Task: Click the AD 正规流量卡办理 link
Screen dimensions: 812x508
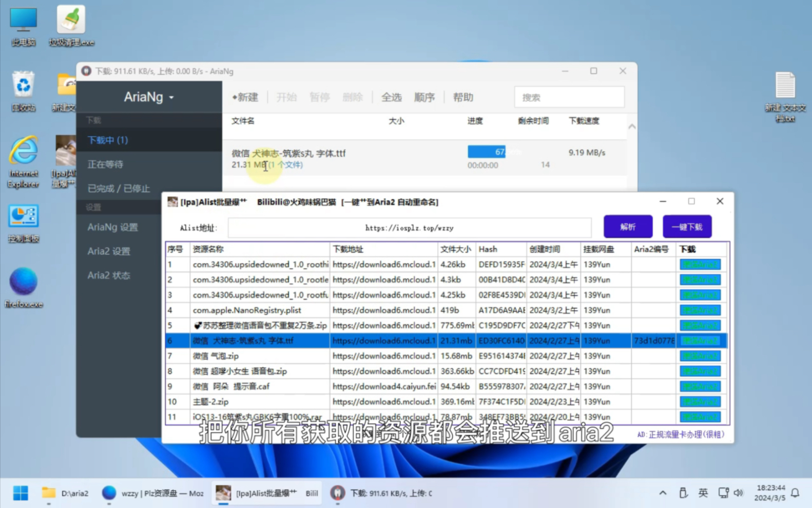Action: [x=681, y=434]
